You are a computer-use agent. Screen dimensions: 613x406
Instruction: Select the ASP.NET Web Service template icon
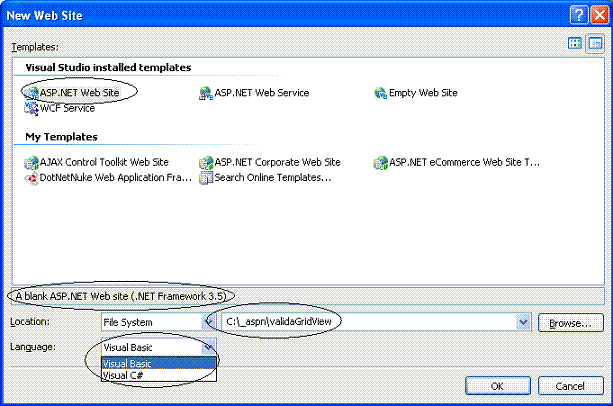point(206,93)
